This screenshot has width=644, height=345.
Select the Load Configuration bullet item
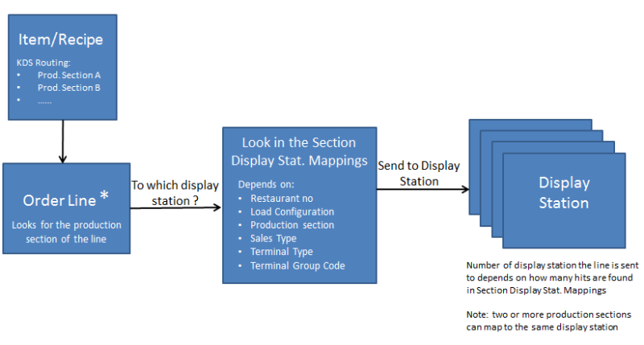(x=291, y=212)
